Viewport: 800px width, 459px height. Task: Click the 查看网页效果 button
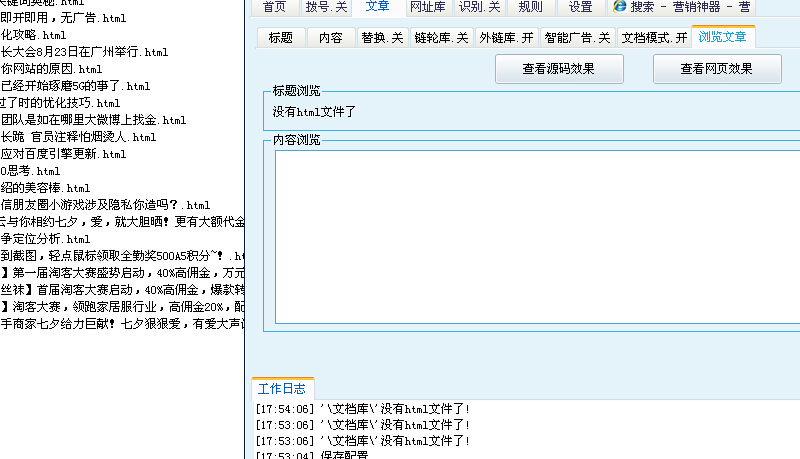click(x=717, y=69)
